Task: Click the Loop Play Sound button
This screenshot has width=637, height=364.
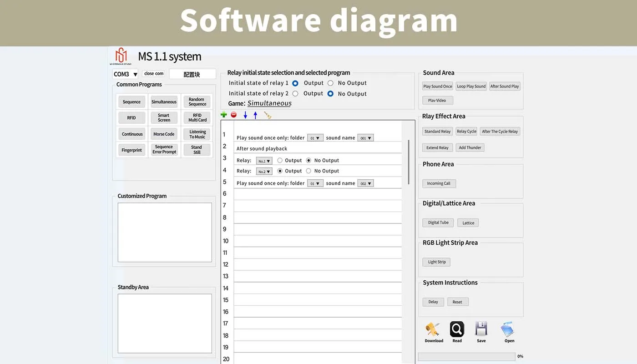Action: point(471,86)
